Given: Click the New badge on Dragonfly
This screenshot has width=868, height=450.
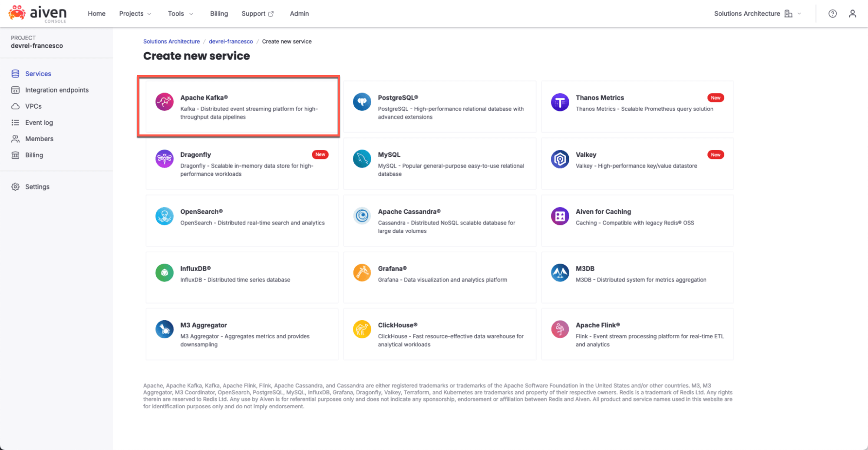Looking at the screenshot, I should click(320, 155).
